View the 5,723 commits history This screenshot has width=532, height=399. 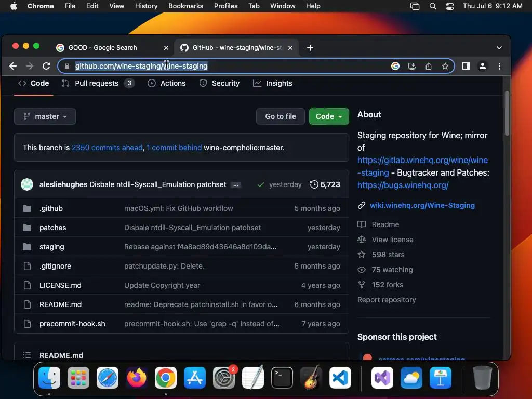click(325, 184)
